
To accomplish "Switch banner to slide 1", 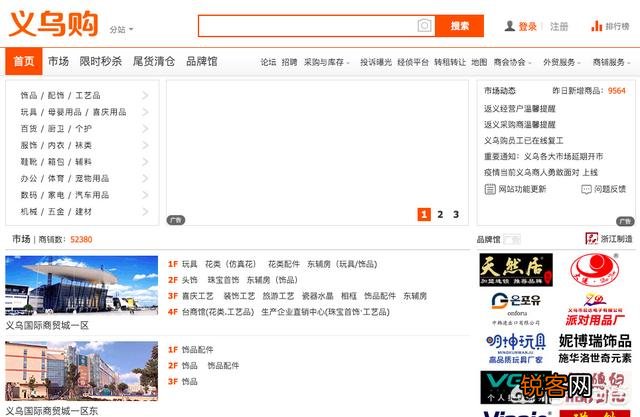I will pos(424,214).
